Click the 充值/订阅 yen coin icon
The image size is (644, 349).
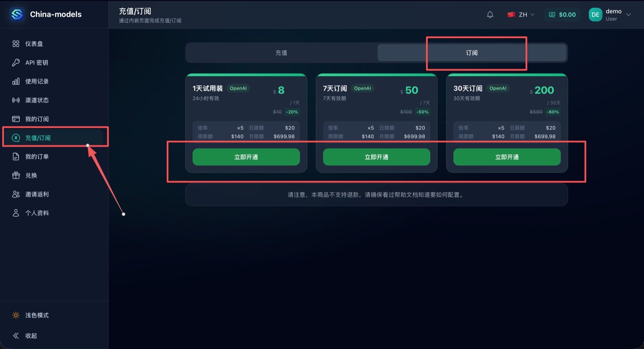pyautogui.click(x=16, y=138)
